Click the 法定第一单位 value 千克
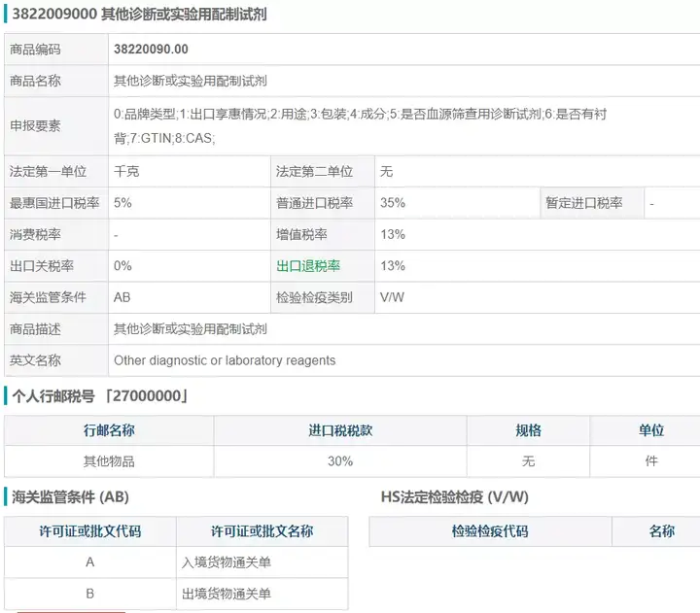Viewport: 700px width, 613px height. (126, 171)
